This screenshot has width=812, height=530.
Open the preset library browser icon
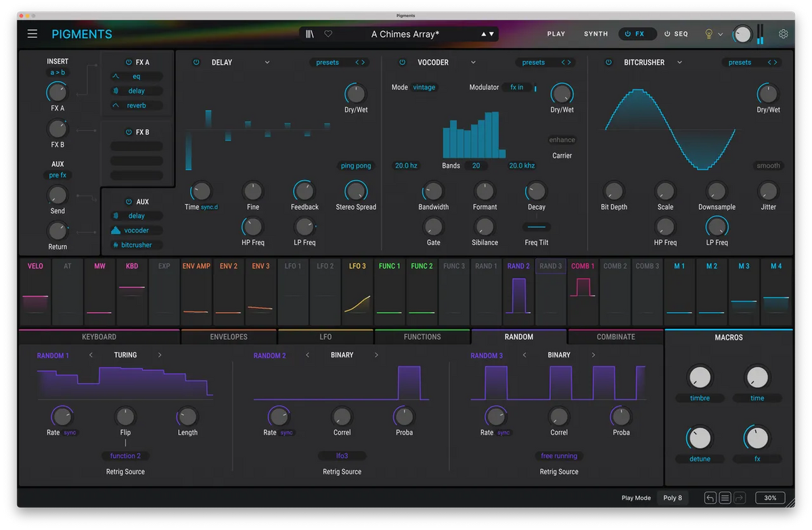click(x=310, y=34)
